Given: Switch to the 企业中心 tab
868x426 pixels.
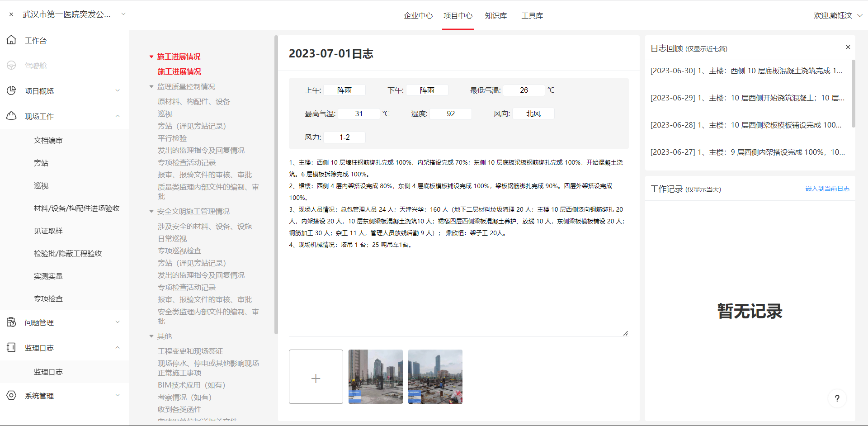Looking at the screenshot, I should 418,15.
